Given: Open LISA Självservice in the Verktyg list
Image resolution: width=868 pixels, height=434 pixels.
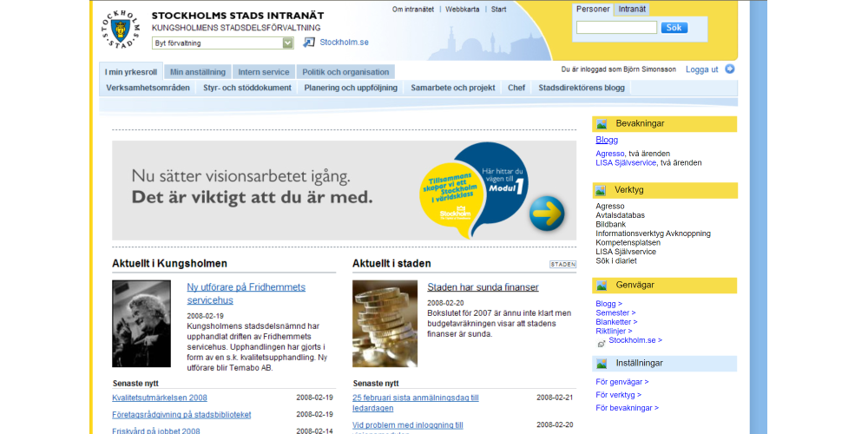Looking at the screenshot, I should 626,252.
